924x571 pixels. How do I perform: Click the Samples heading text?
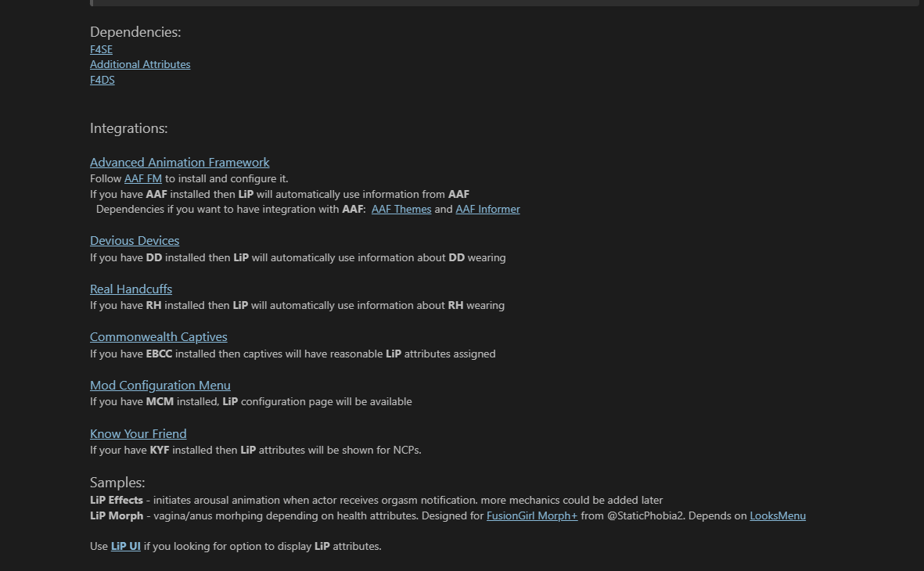[117, 483]
